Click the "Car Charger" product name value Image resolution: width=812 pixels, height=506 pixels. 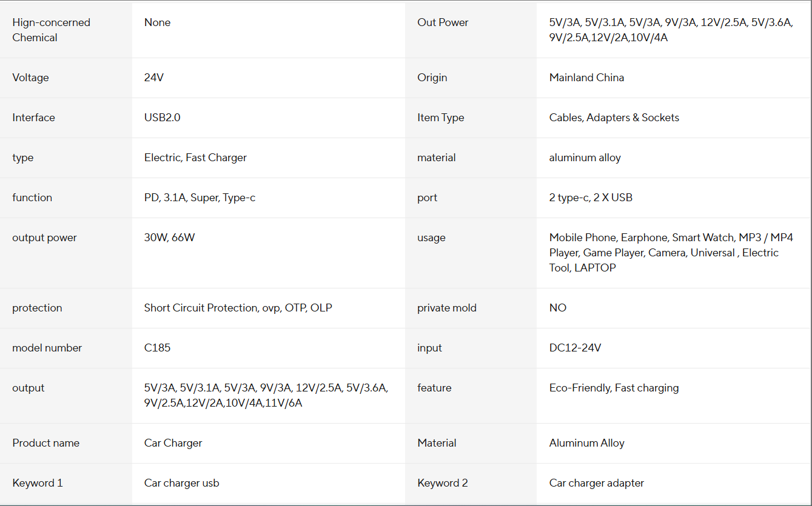click(x=173, y=443)
